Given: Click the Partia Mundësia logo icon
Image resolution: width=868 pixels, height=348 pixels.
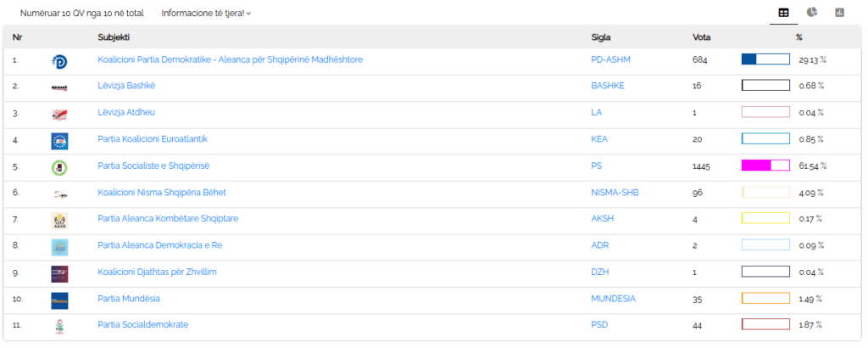Looking at the screenshot, I should pyautogui.click(x=59, y=300).
